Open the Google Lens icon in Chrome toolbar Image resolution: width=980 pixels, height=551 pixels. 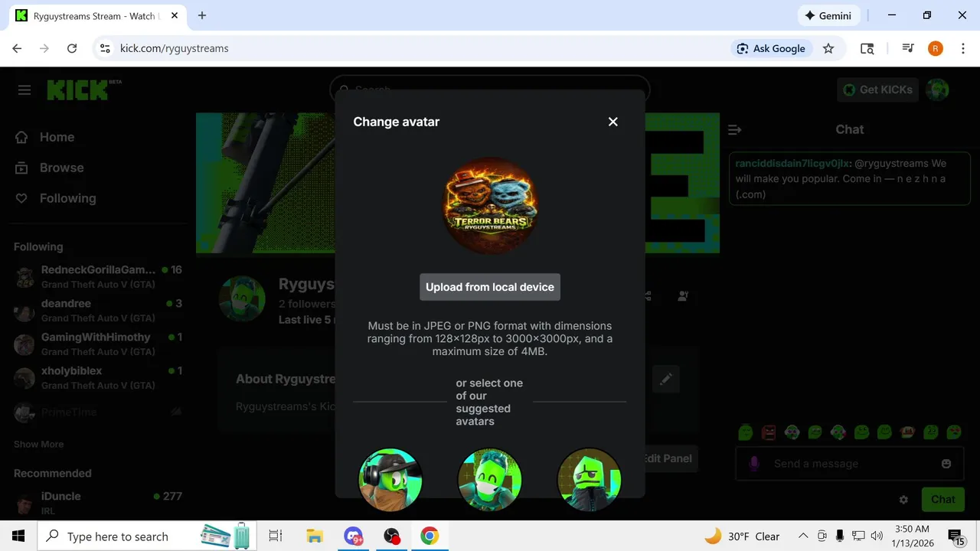tap(867, 48)
